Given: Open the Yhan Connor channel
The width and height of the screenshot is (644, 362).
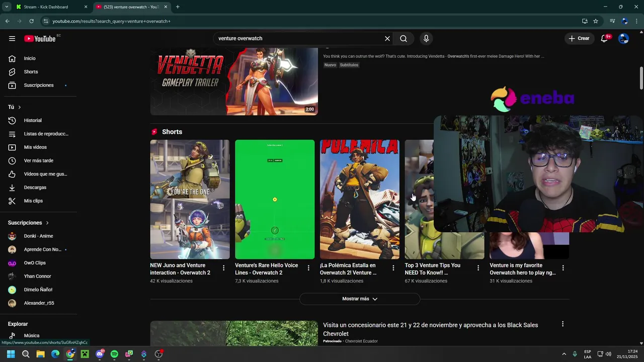Looking at the screenshot, I should pyautogui.click(x=38, y=277).
